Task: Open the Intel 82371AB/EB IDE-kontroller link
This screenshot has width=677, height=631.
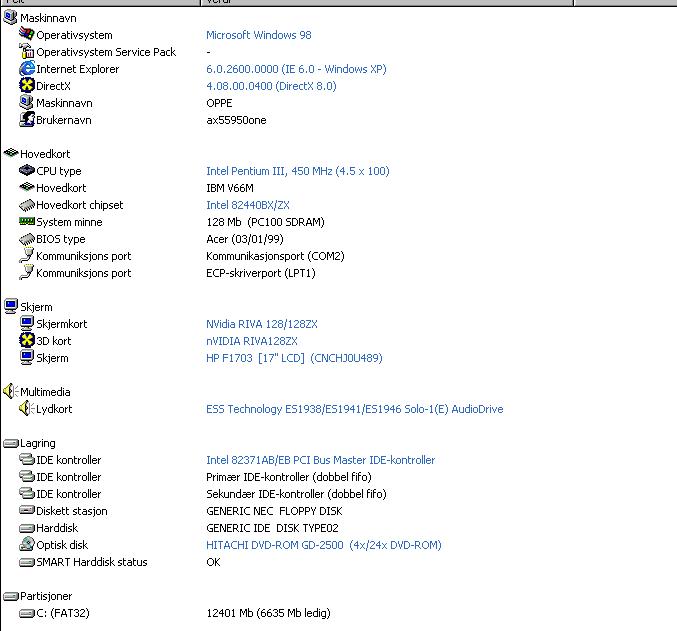Action: point(320,460)
